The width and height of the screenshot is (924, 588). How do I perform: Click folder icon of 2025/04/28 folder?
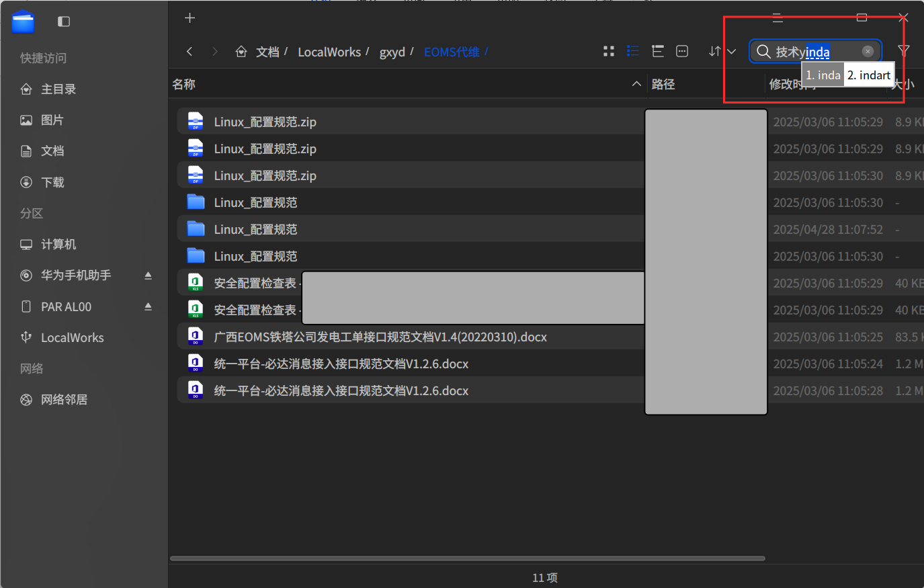click(196, 228)
